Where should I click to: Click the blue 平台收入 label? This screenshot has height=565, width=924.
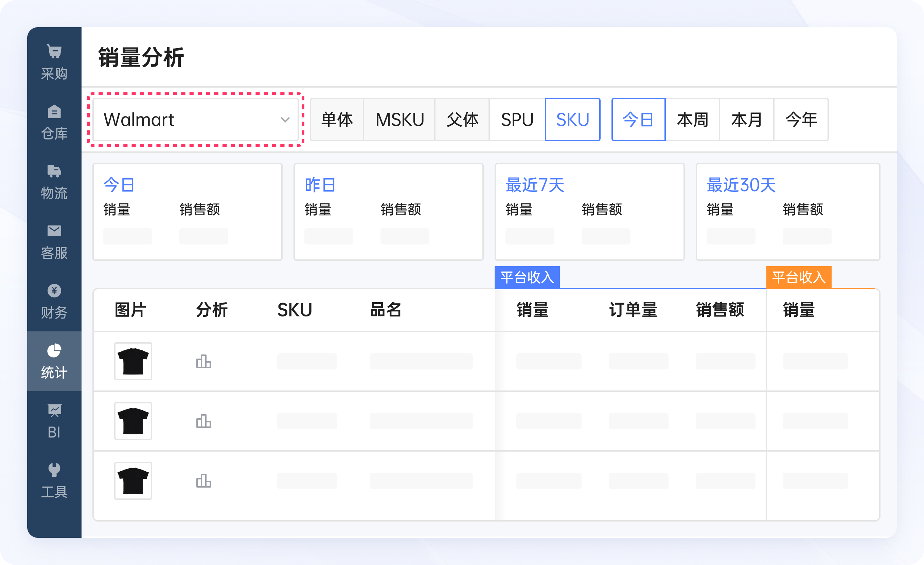tap(527, 277)
